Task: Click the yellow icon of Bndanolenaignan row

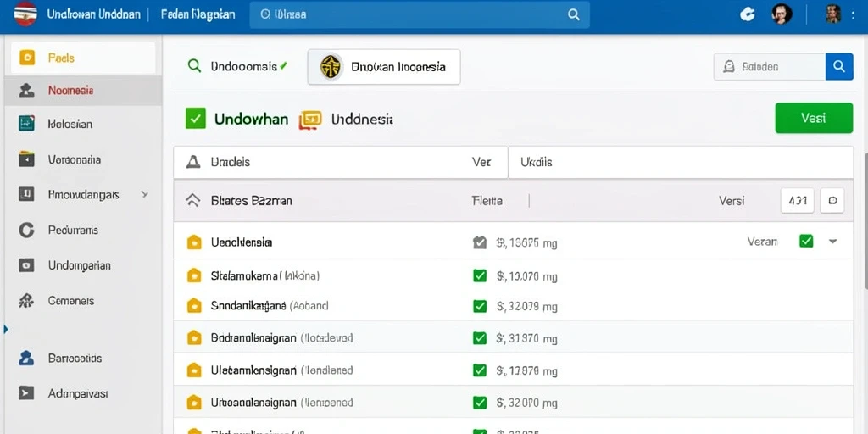Action: coord(194,337)
